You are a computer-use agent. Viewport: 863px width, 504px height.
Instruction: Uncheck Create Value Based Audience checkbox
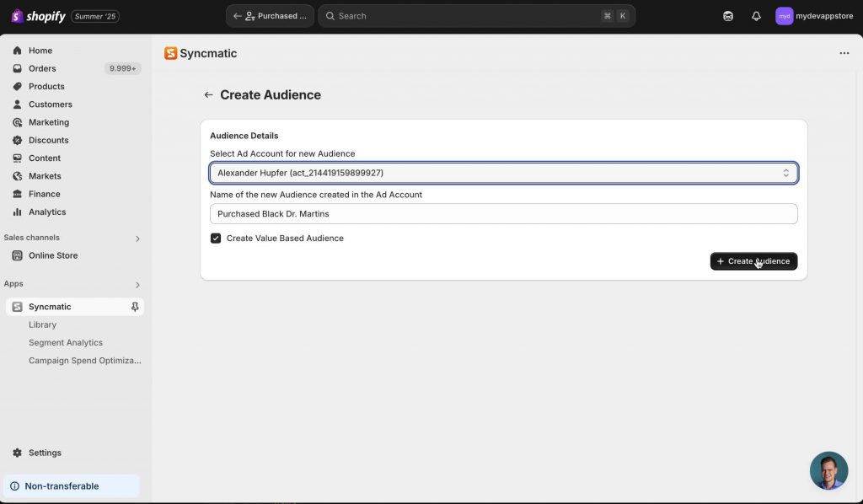point(216,239)
